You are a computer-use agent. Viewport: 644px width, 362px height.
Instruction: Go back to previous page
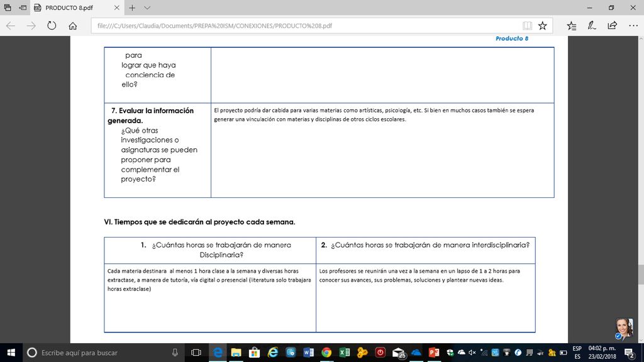point(11,25)
